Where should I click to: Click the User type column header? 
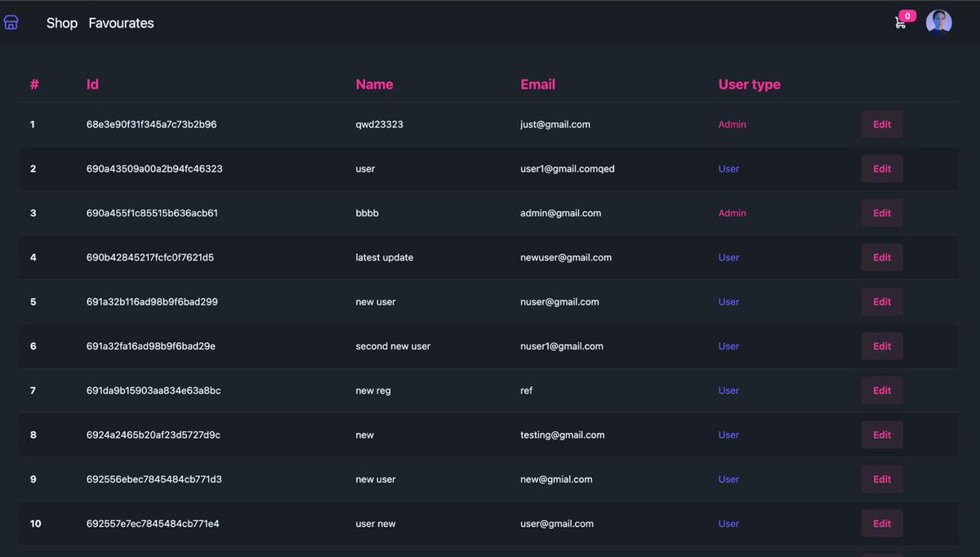[x=749, y=84]
